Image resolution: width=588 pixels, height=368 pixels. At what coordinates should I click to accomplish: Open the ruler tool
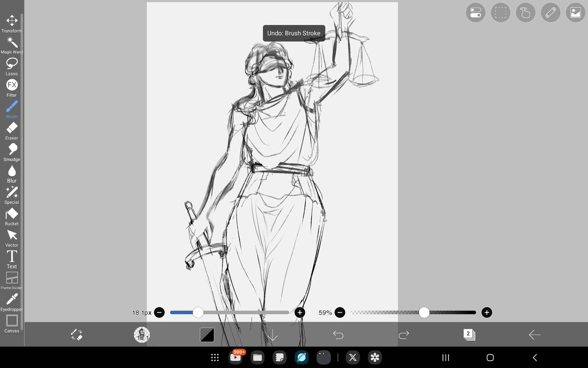[551, 13]
